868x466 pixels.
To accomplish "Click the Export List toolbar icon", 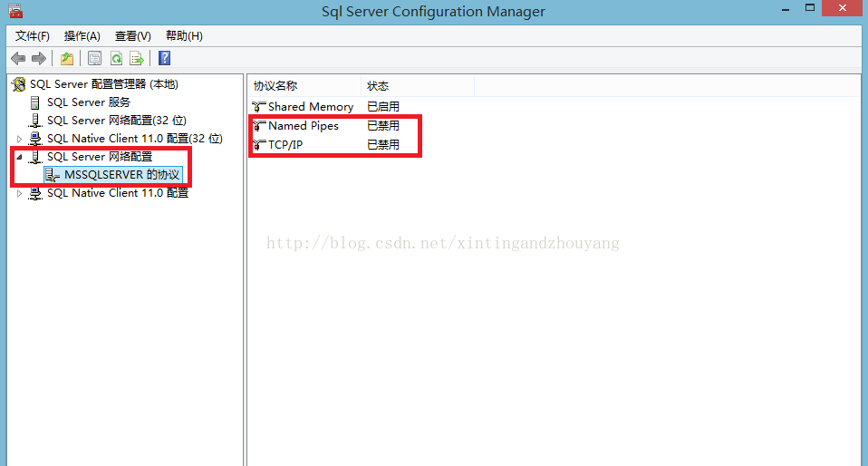I will [x=137, y=58].
